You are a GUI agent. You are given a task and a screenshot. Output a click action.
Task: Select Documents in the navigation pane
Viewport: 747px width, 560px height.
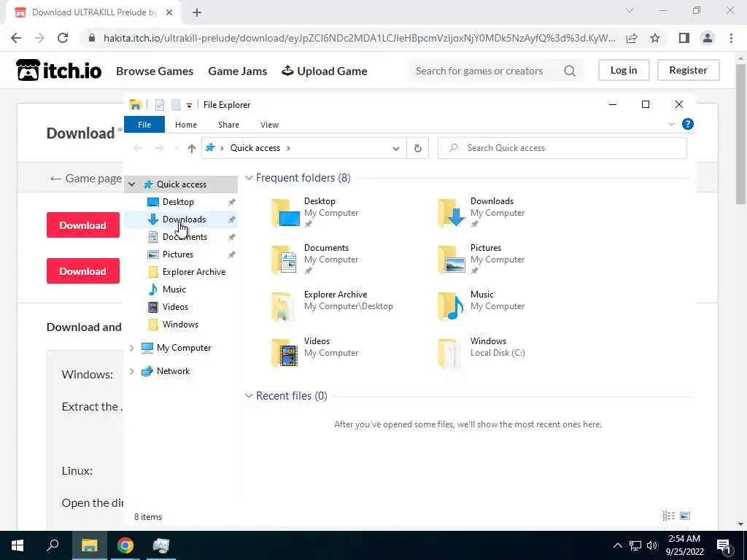point(185,237)
